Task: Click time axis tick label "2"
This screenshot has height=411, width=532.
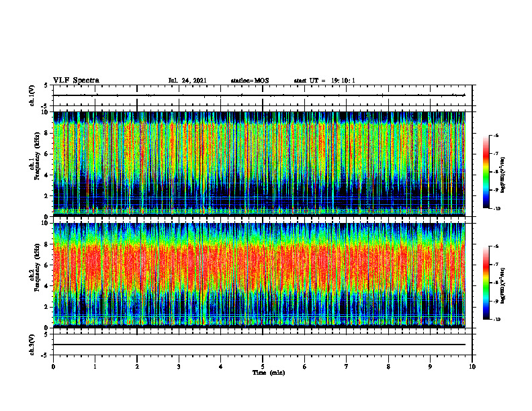Action: [x=137, y=367]
